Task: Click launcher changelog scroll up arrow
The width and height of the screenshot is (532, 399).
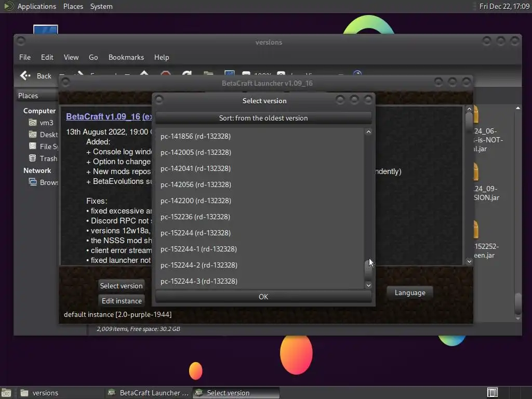Action: point(469,109)
